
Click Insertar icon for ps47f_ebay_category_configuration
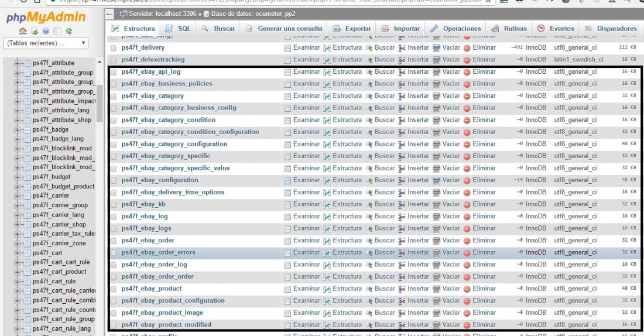tap(402, 145)
